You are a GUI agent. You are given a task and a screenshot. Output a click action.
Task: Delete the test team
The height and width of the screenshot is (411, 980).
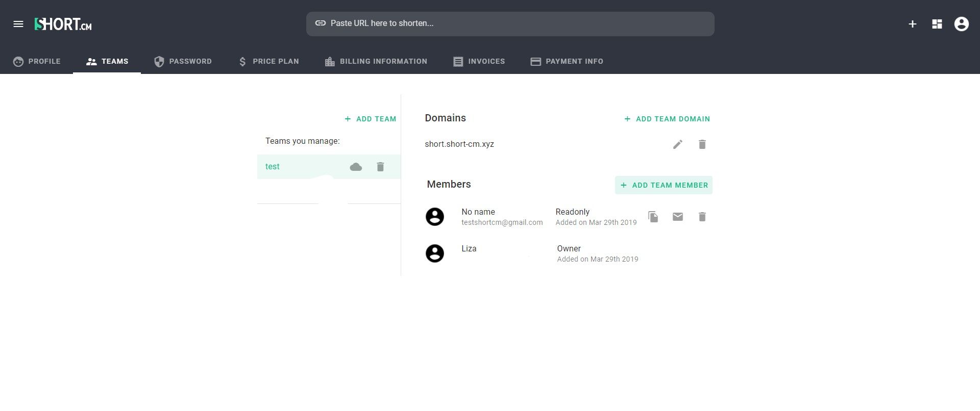[x=380, y=167]
